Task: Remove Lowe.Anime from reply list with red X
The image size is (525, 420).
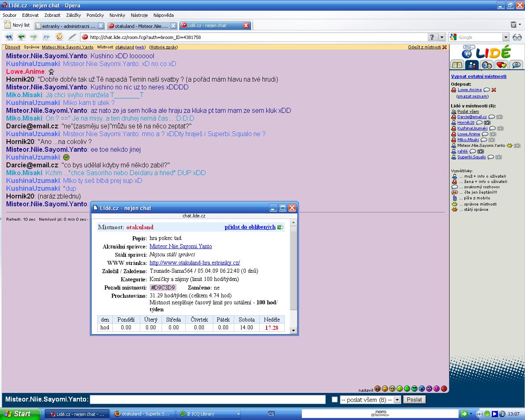Action: pyautogui.click(x=494, y=90)
